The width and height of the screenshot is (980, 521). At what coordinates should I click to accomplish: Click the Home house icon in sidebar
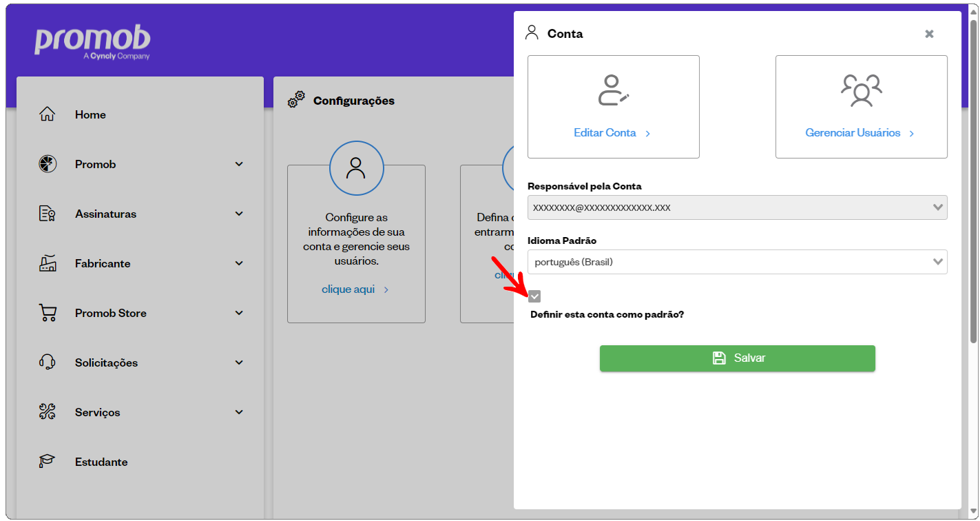[x=47, y=114]
